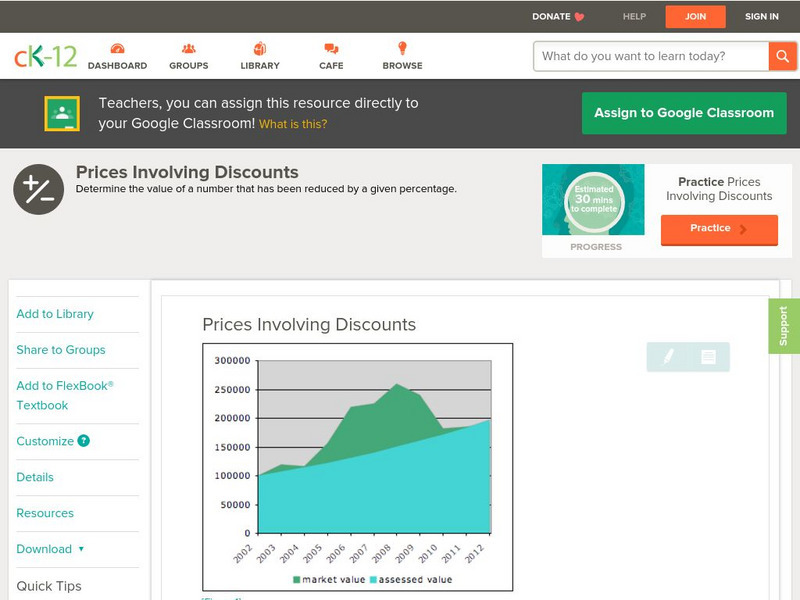Open the Help link
800x600 pixels.
[x=634, y=17]
